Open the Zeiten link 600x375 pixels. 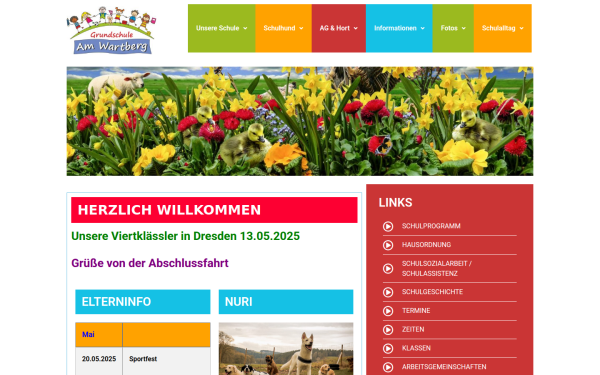413,329
